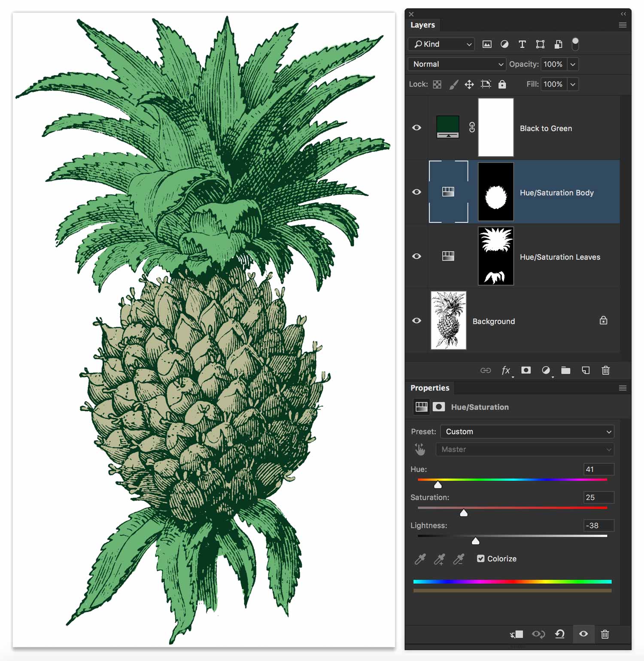This screenshot has height=661, width=644.
Task: Click the Hue/Saturation adjustment icon in Properties
Action: [421, 407]
